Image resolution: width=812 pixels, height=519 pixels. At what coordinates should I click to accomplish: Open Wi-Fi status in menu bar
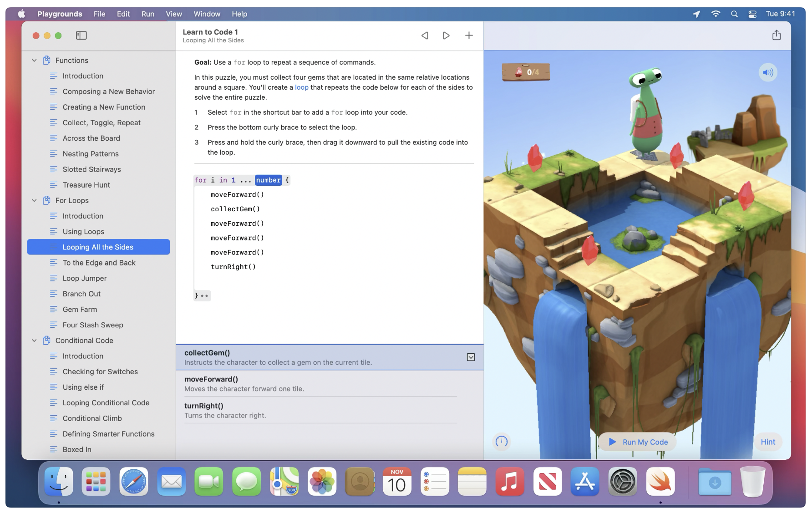pos(716,14)
